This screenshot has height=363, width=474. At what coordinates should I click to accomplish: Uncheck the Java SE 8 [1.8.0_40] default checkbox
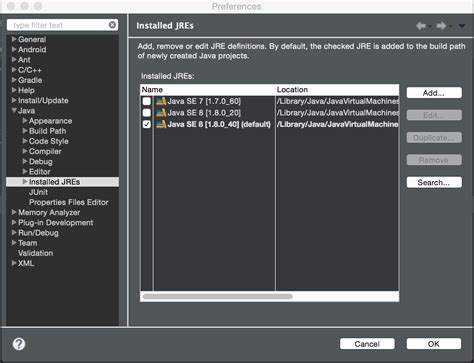(147, 124)
